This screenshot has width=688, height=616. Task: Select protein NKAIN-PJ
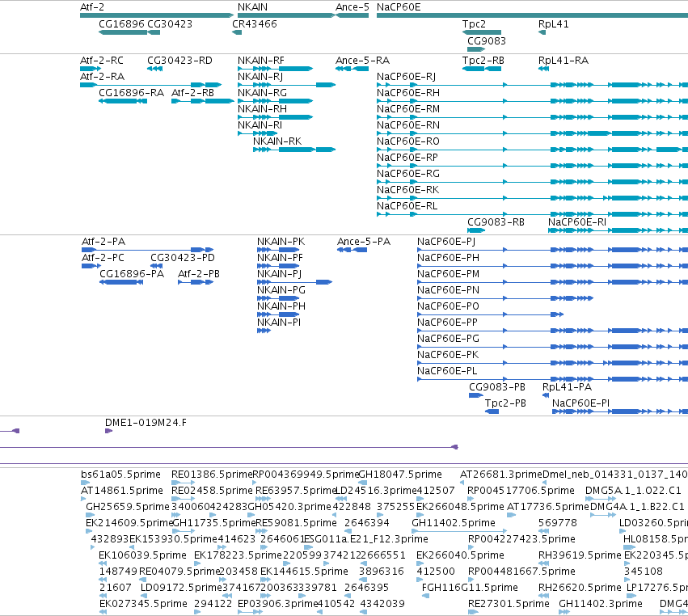click(279, 274)
